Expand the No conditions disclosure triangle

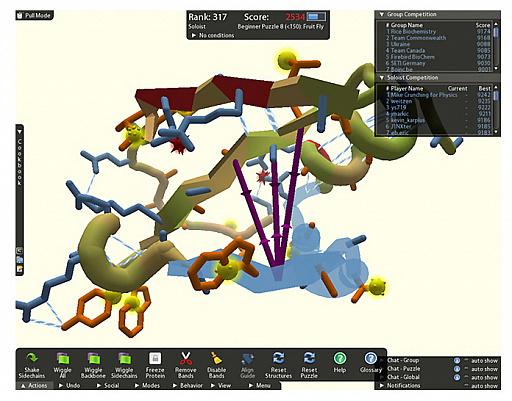(194, 35)
